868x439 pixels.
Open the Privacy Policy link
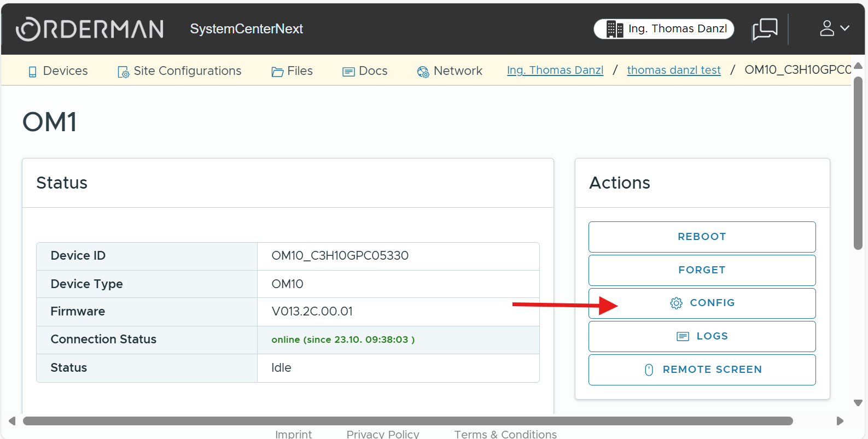[x=382, y=434]
